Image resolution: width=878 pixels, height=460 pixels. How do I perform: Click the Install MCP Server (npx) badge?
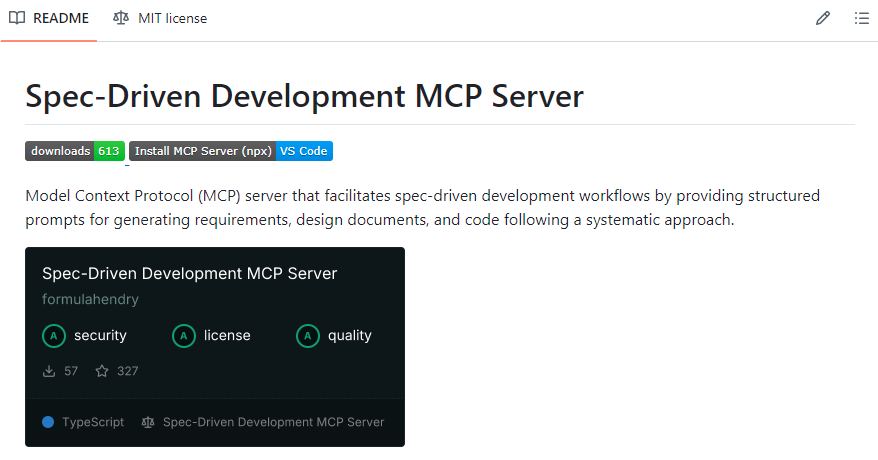point(203,151)
